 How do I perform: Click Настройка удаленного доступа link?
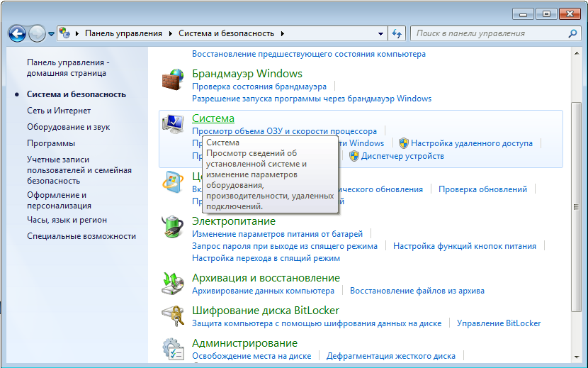[x=472, y=143]
